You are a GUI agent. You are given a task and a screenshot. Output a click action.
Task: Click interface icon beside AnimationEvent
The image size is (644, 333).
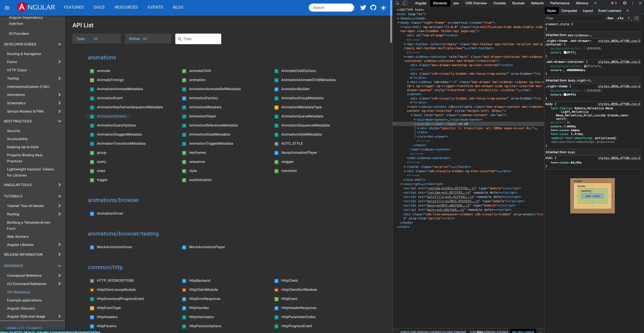(92, 98)
